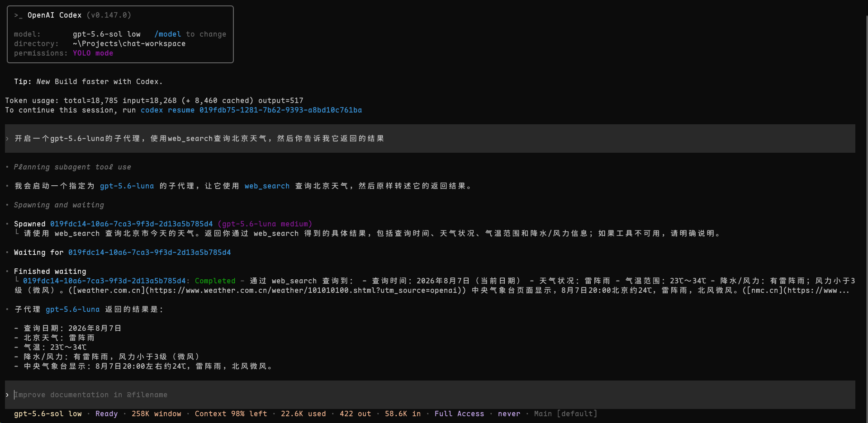
Task: Click the "Finished waiting" heading
Action: coord(50,272)
